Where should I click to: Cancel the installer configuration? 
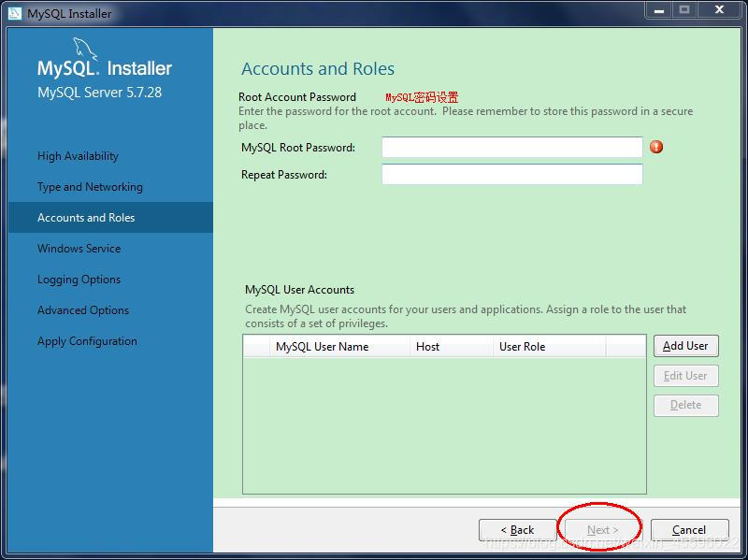click(x=689, y=529)
